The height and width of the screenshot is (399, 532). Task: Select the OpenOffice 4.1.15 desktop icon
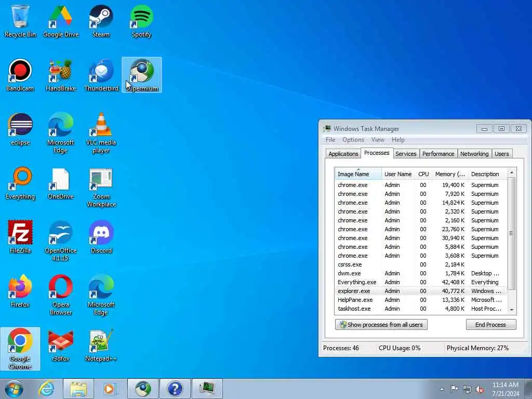61,241
